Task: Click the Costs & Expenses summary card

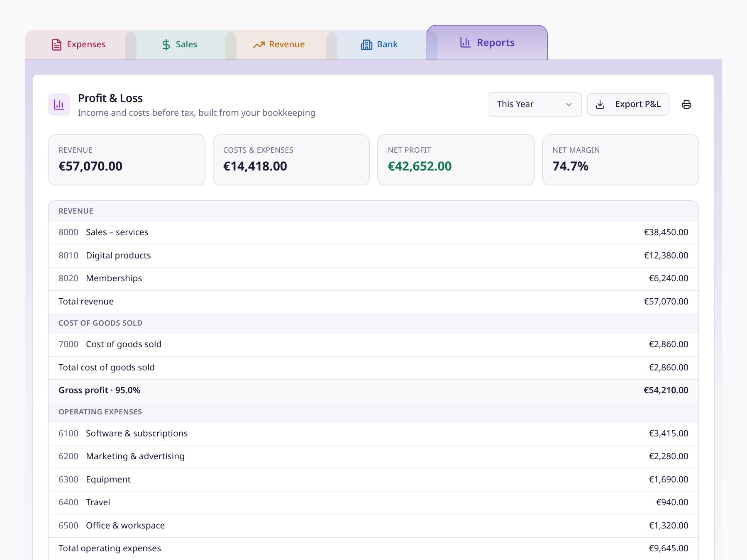Action: tap(291, 160)
